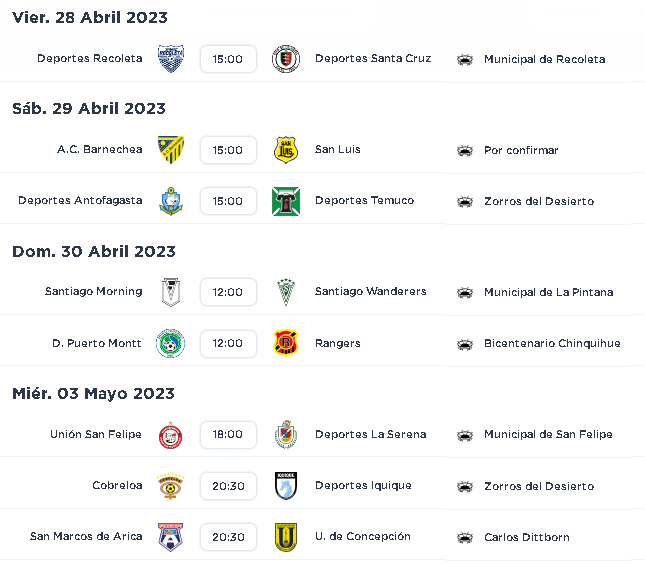Select the Cobreloa orange crest
This screenshot has width=645, height=564.
170,486
